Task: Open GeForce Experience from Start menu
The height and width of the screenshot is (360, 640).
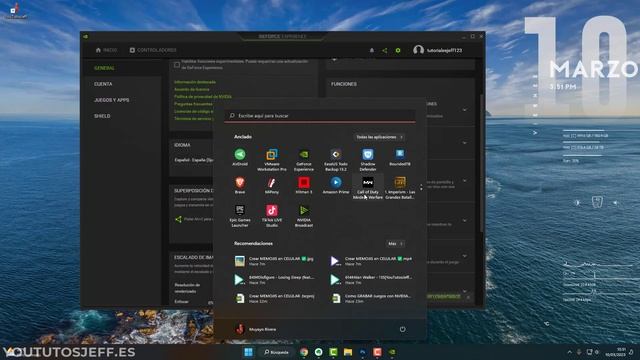Action: tap(304, 160)
